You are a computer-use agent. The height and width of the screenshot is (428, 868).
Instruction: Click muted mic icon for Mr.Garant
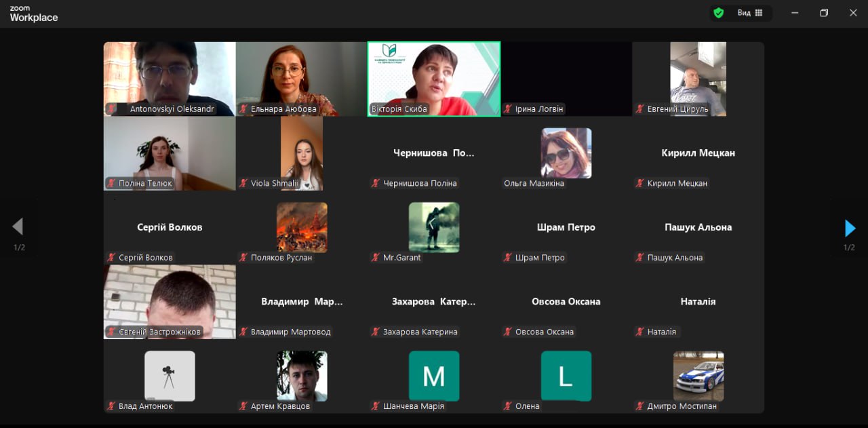tap(376, 257)
